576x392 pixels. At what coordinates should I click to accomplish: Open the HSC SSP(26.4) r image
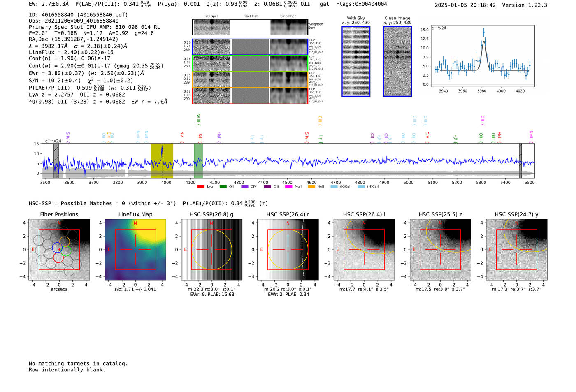[288, 249]
